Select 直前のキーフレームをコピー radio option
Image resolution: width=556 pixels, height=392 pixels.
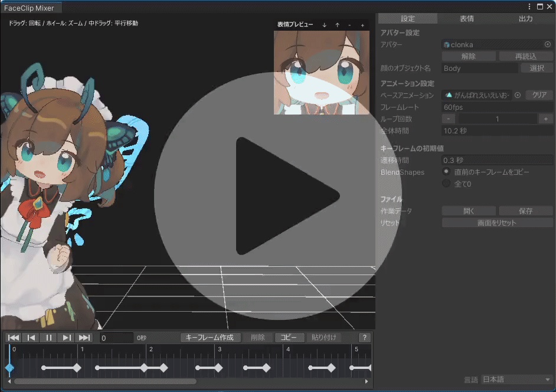tap(446, 172)
